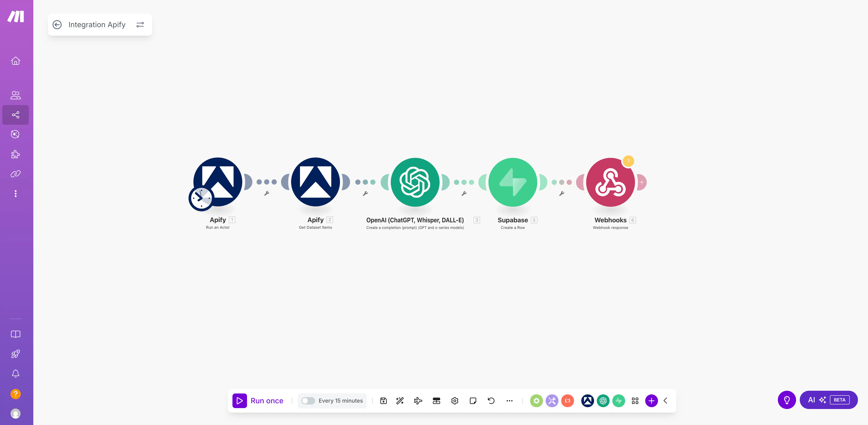Select the Supabase favorite in bottom toolbar
Screen dimensions: 868x425
[619, 401]
